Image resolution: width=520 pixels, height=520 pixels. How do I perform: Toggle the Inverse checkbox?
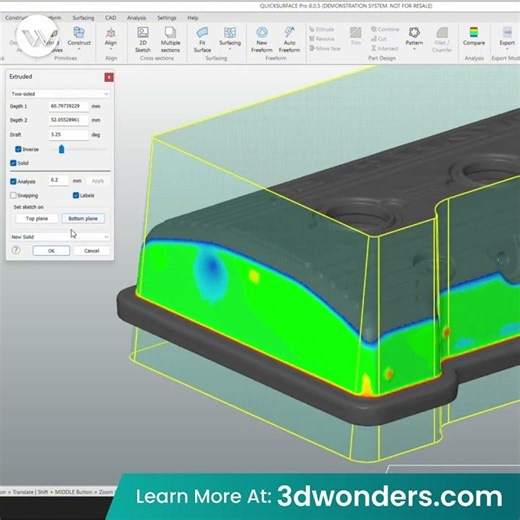pyautogui.click(x=18, y=149)
